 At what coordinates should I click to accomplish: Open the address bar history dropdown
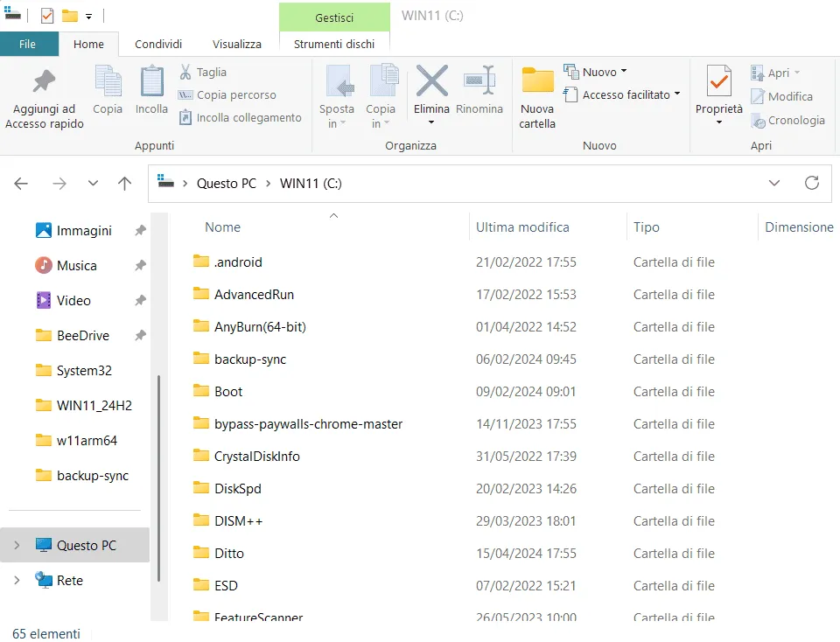click(x=773, y=184)
